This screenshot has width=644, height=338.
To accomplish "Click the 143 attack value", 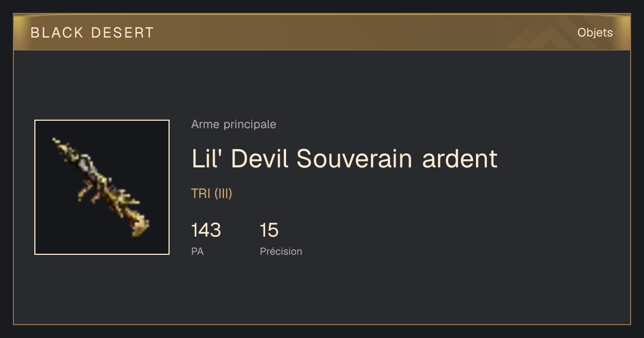I will (x=206, y=230).
